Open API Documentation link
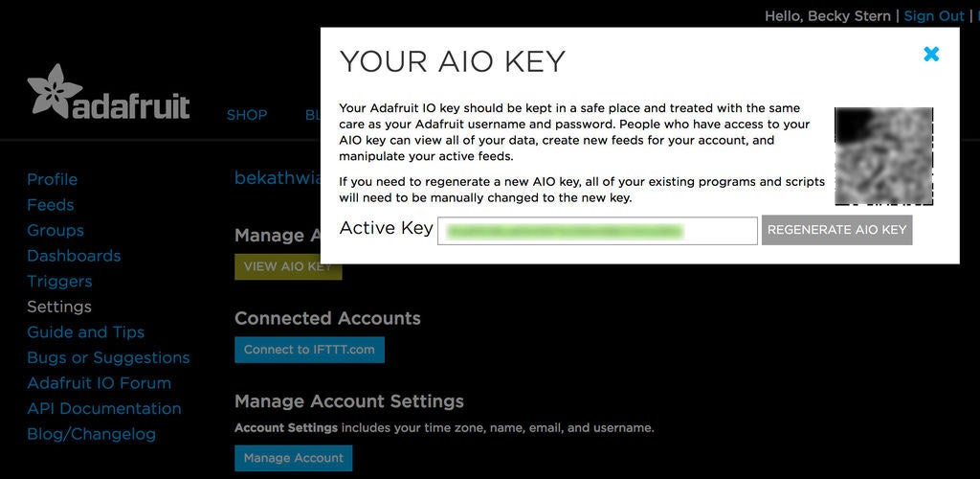This screenshot has height=479, width=980. coord(103,408)
